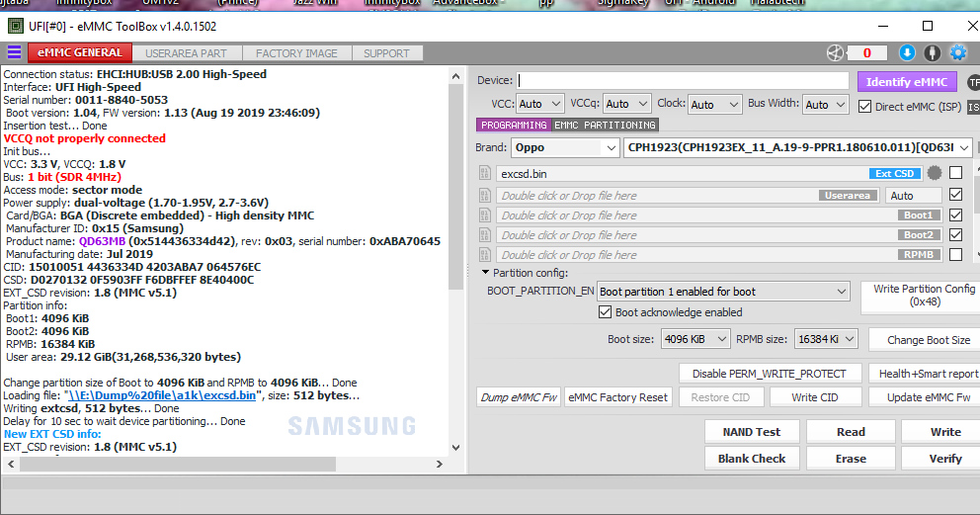The width and height of the screenshot is (980, 515).
Task: Open the Clock dropdown
Action: [714, 105]
